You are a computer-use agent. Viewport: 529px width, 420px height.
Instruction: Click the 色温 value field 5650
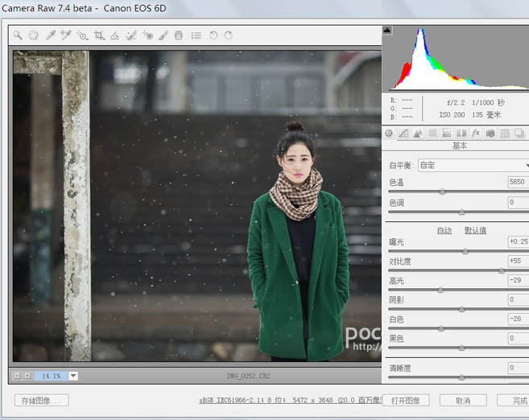coord(519,182)
